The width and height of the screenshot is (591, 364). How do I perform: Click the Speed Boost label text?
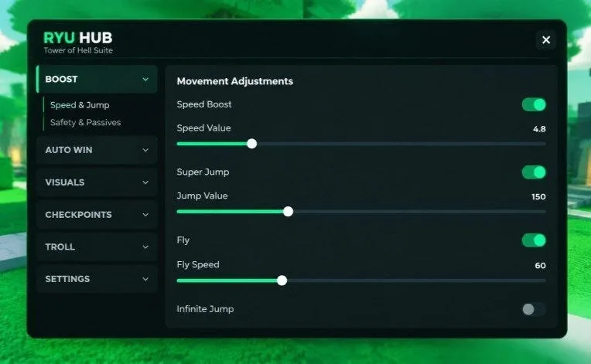coord(204,104)
